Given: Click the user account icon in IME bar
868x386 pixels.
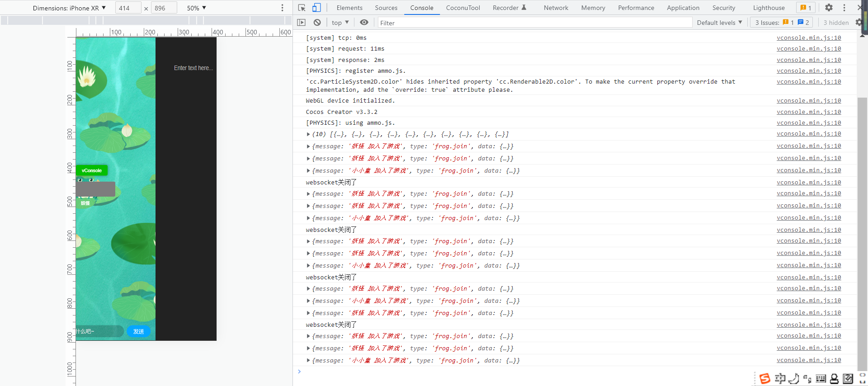Looking at the screenshot, I should [x=835, y=379].
